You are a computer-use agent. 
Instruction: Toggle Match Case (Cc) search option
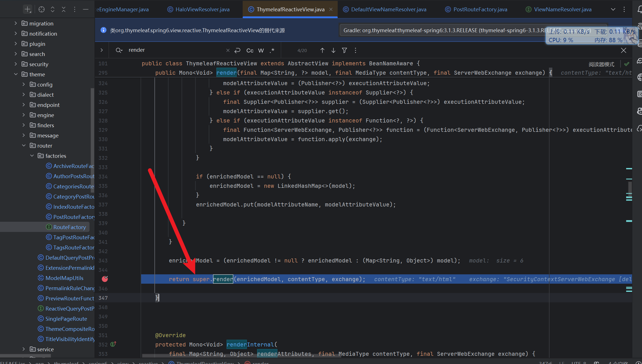point(250,50)
